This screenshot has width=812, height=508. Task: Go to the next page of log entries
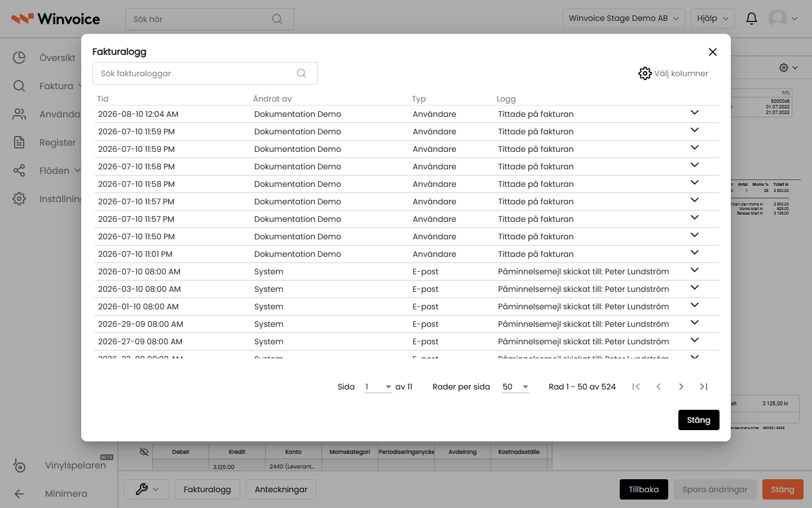pos(681,387)
